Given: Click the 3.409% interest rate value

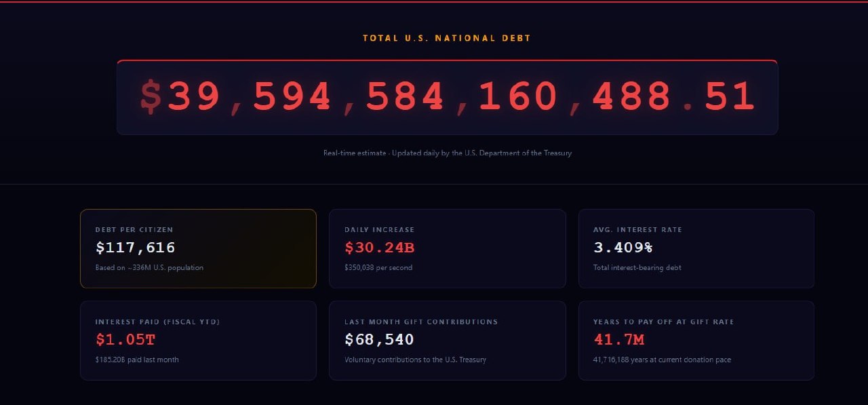Looking at the screenshot, I should 623,248.
